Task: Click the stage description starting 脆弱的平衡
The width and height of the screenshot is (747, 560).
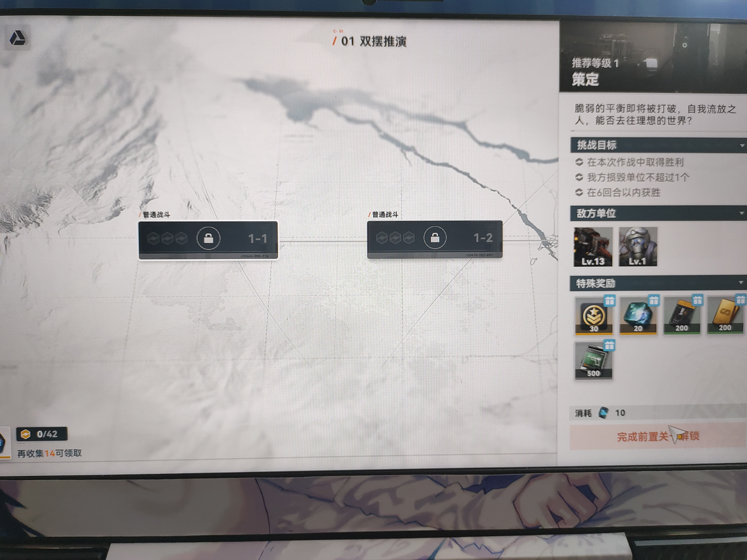Action: click(655, 115)
